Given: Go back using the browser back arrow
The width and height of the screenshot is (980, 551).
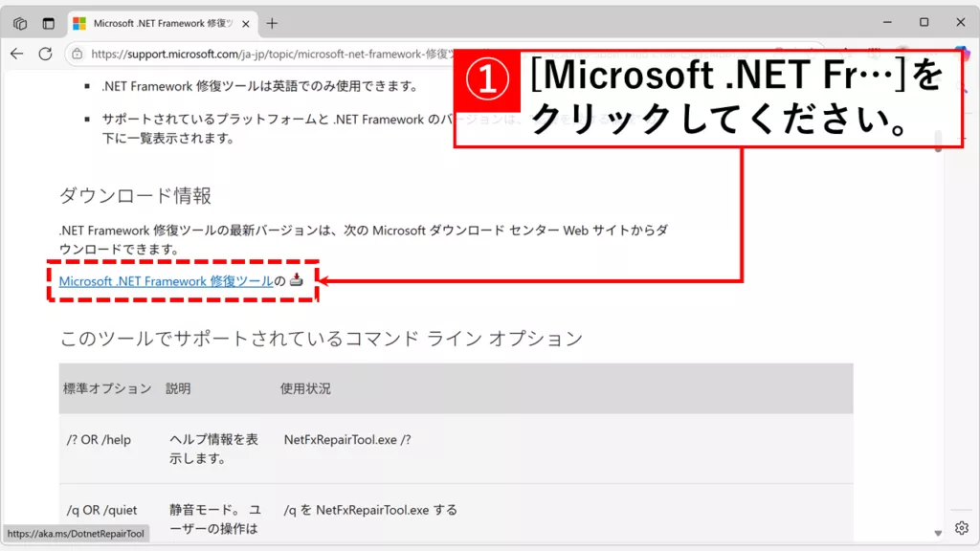Looking at the screenshot, I should point(16,54).
